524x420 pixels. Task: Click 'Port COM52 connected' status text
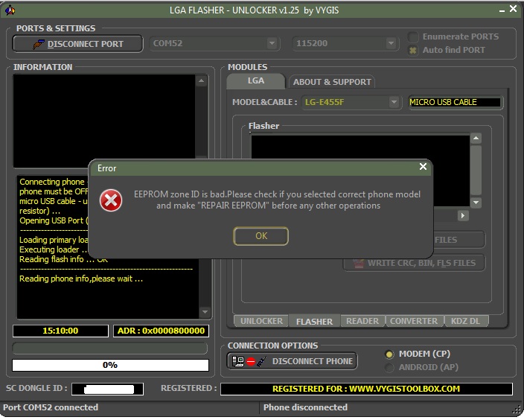(51, 407)
